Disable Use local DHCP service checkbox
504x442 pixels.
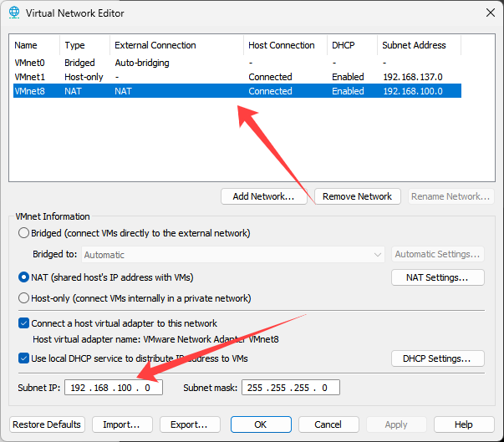pos(23,358)
